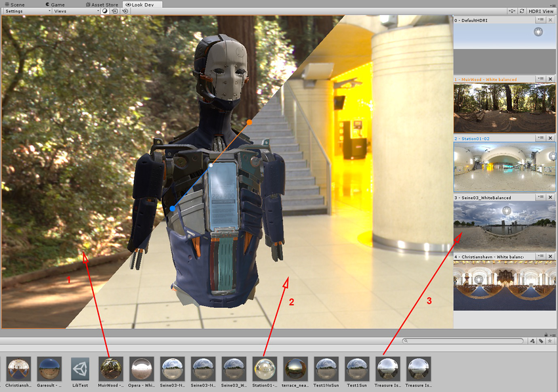Switch to the Game tab
Viewport: 558px width, 392px height.
coord(56,4)
